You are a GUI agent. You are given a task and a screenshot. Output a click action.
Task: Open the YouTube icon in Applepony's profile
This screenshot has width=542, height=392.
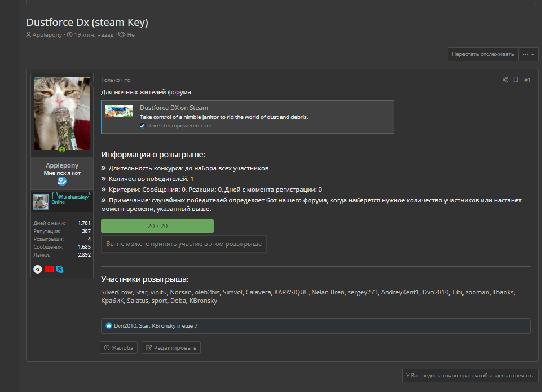pos(49,269)
